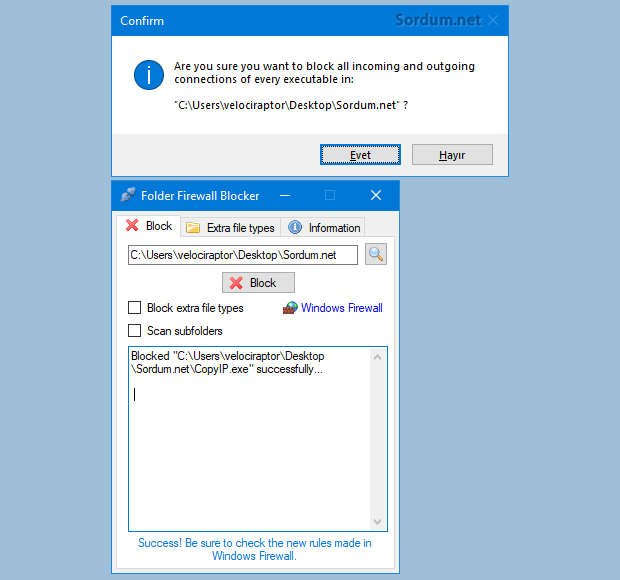Click the red X icon on Block tab
The height and width of the screenshot is (580, 620).
point(132,225)
